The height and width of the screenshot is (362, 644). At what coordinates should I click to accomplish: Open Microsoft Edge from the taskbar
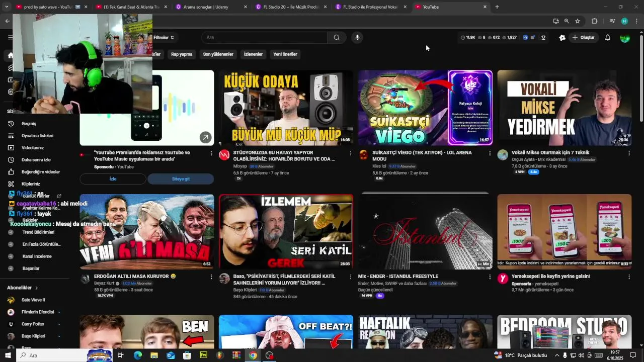coord(137,355)
